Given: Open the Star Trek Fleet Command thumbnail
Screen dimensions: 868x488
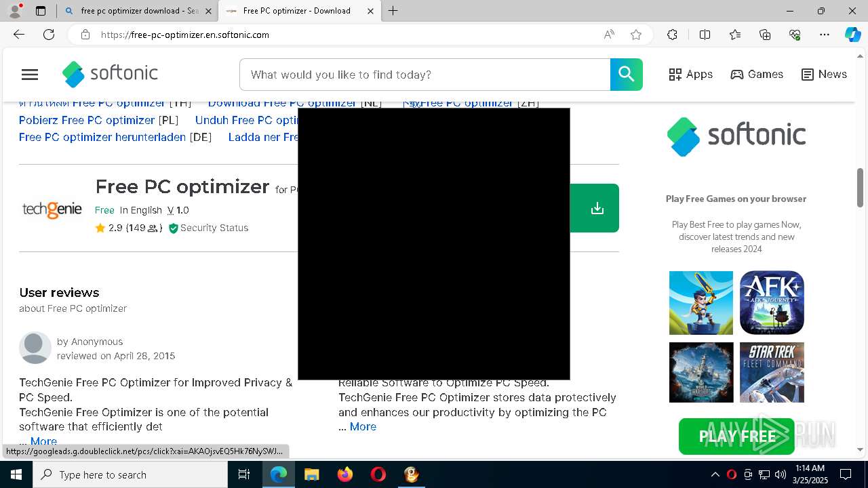Looking at the screenshot, I should (772, 372).
